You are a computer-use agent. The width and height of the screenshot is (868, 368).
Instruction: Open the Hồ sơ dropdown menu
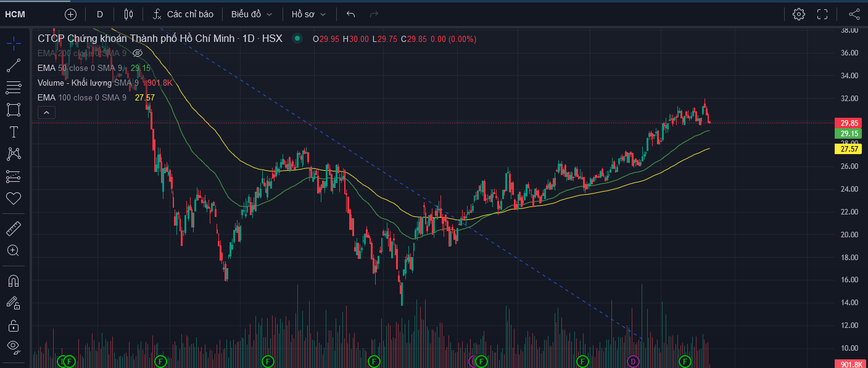pos(308,14)
